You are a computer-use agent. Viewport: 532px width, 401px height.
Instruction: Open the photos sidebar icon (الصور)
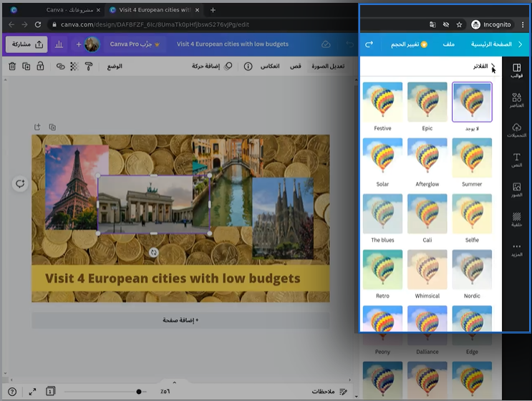click(x=516, y=190)
